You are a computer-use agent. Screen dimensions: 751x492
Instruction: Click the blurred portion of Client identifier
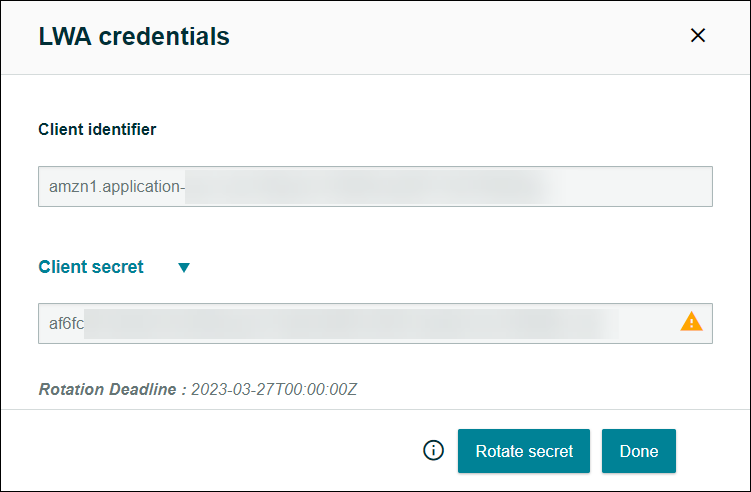(x=365, y=186)
